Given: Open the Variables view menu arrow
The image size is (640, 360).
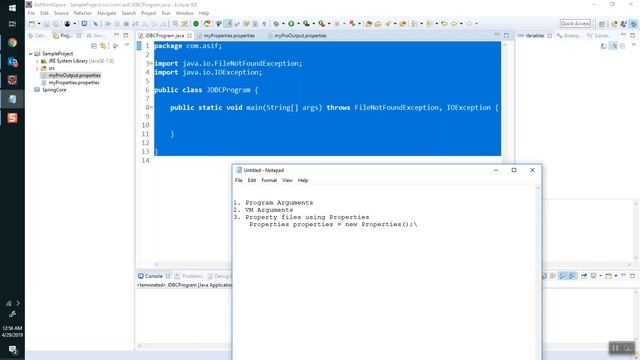Looking at the screenshot, I should pos(634,45).
